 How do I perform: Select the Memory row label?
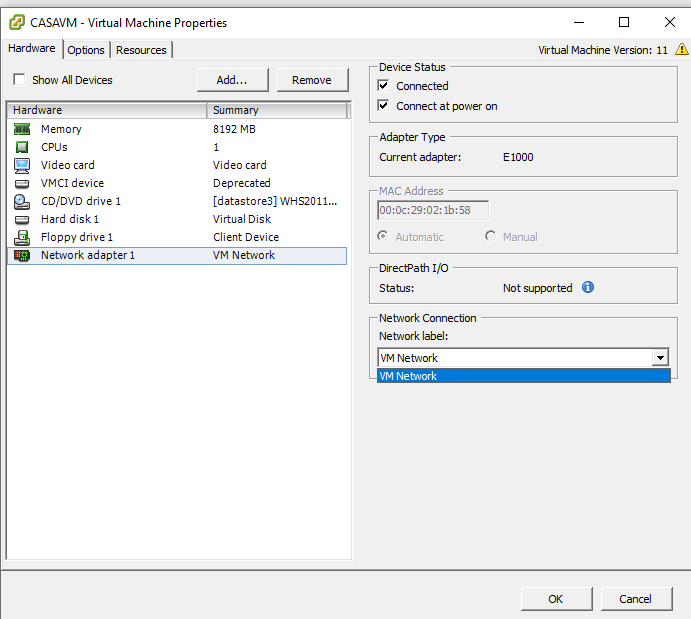pyautogui.click(x=61, y=129)
